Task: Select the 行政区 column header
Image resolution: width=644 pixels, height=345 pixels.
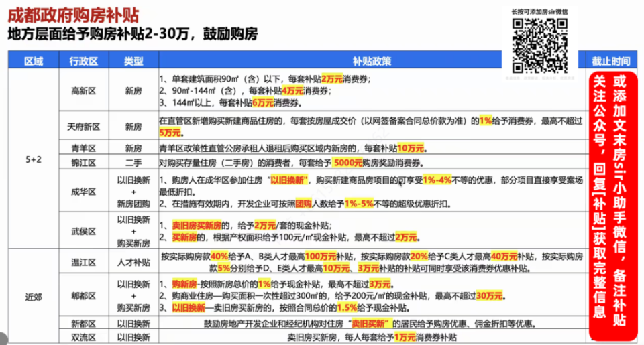Action: (84, 61)
